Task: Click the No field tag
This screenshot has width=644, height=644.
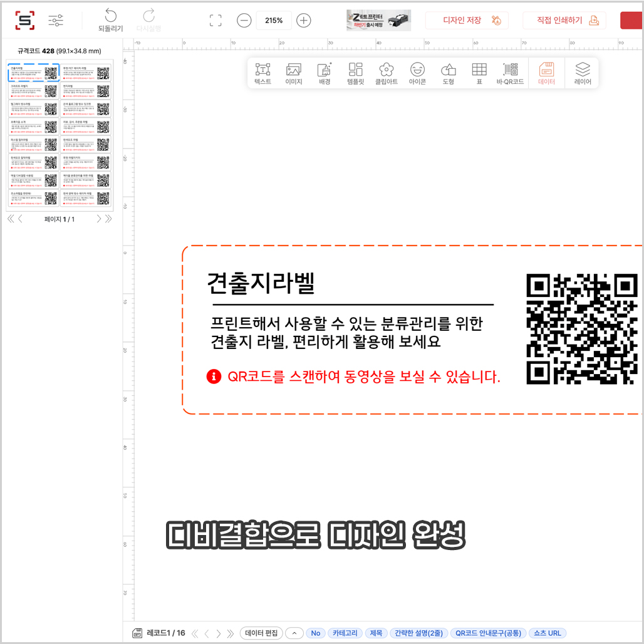Action: 316,633
